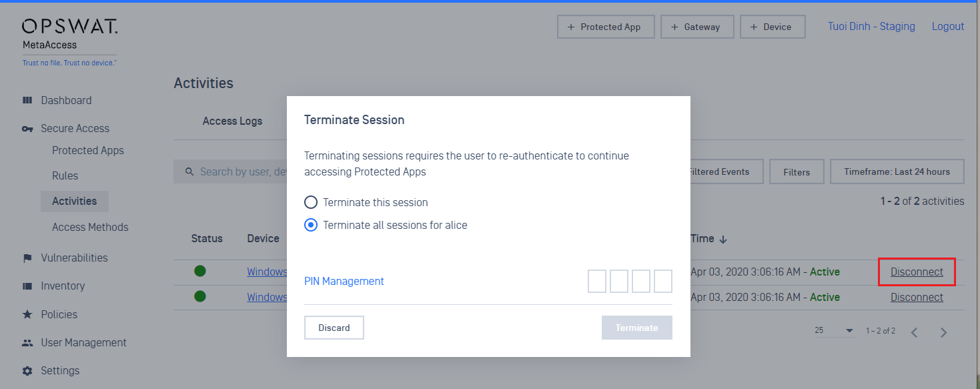Click the Inventory sidebar icon
This screenshot has height=389, width=980.
(27, 286)
